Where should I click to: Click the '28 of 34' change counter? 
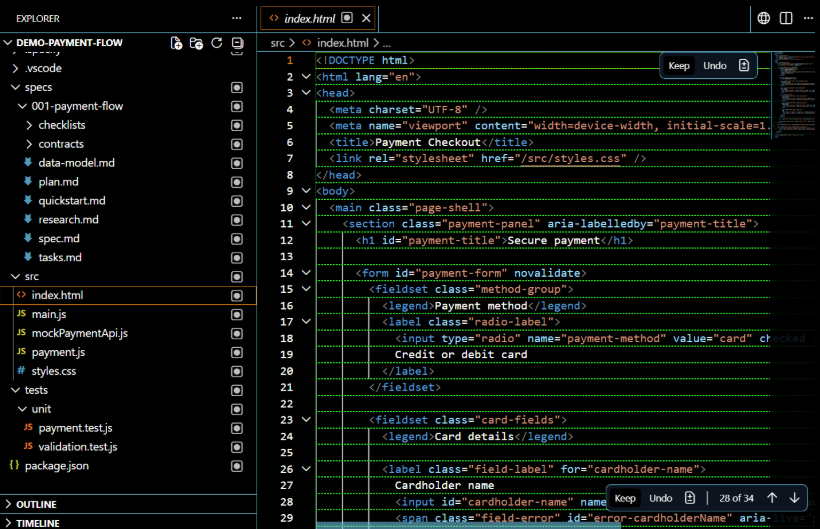736,498
